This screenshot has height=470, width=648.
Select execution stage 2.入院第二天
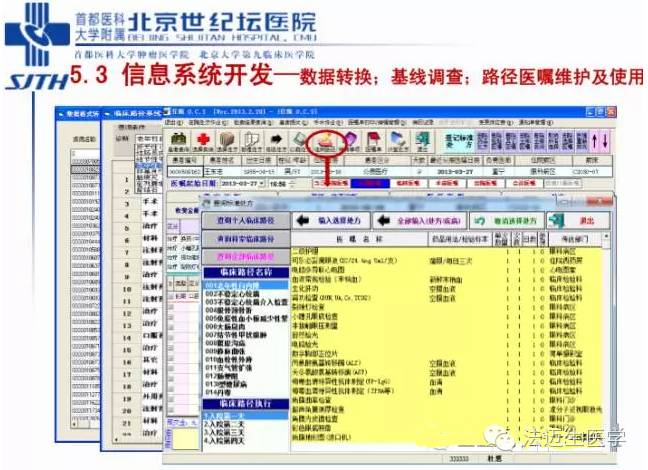(x=224, y=425)
